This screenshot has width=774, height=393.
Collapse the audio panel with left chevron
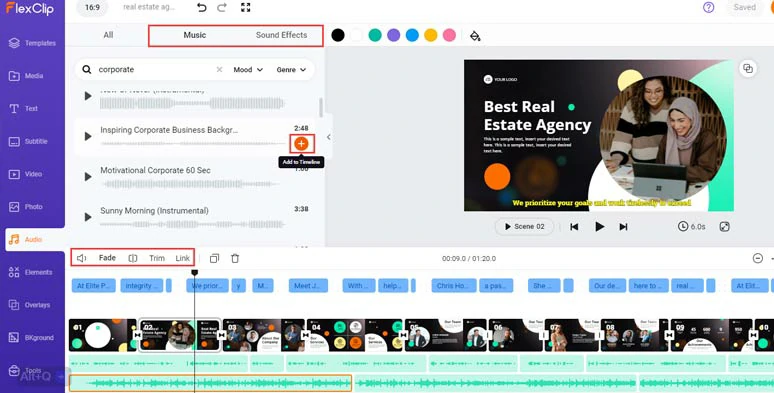coord(329,137)
